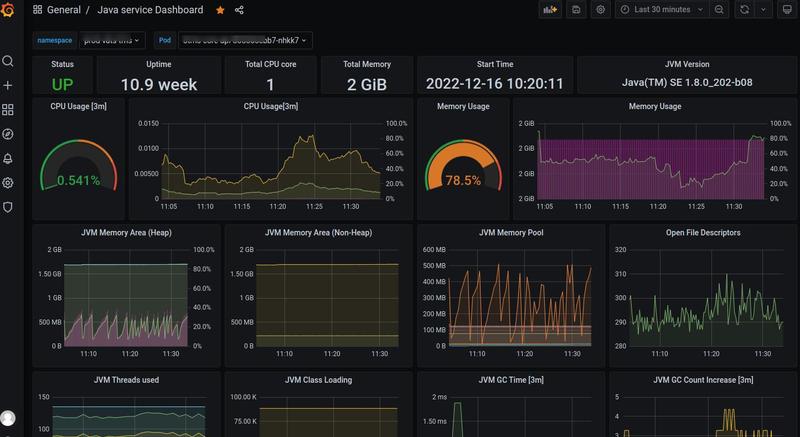
Task: Click the dashboards grid icon beside General
Action: tap(37, 10)
